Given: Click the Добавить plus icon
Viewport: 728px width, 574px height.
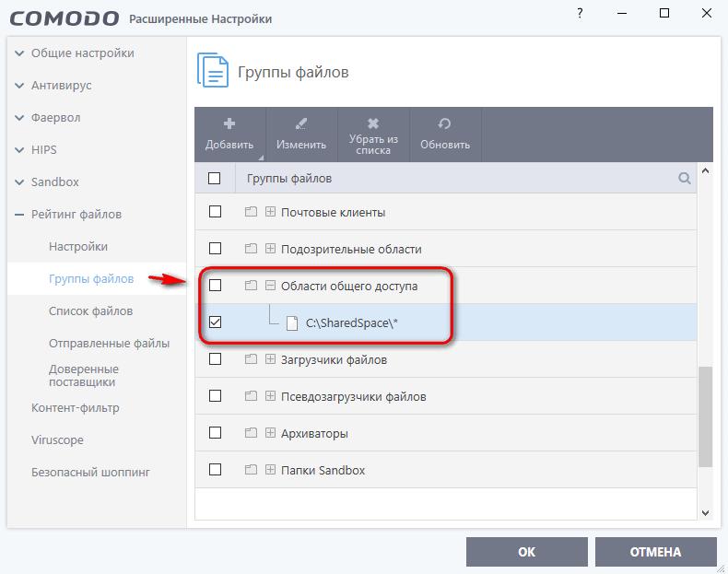Looking at the screenshot, I should [229, 123].
